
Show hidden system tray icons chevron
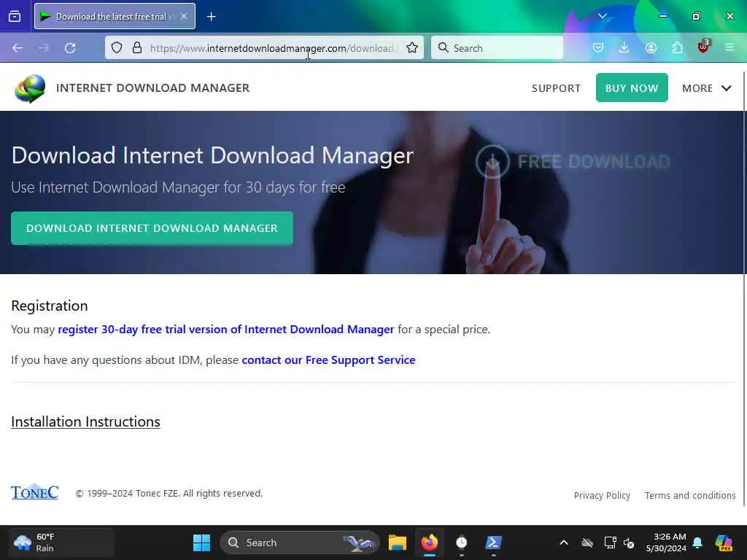pos(564,542)
